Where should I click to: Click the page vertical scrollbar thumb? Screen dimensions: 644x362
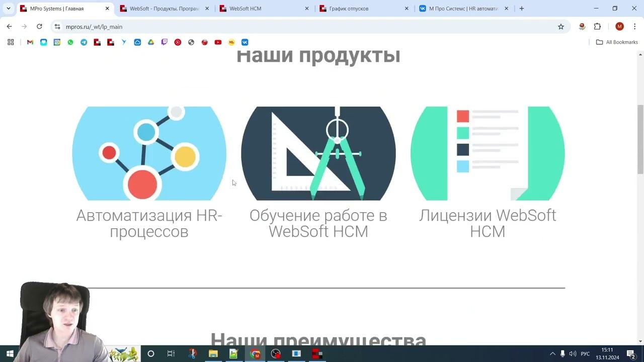[640, 140]
